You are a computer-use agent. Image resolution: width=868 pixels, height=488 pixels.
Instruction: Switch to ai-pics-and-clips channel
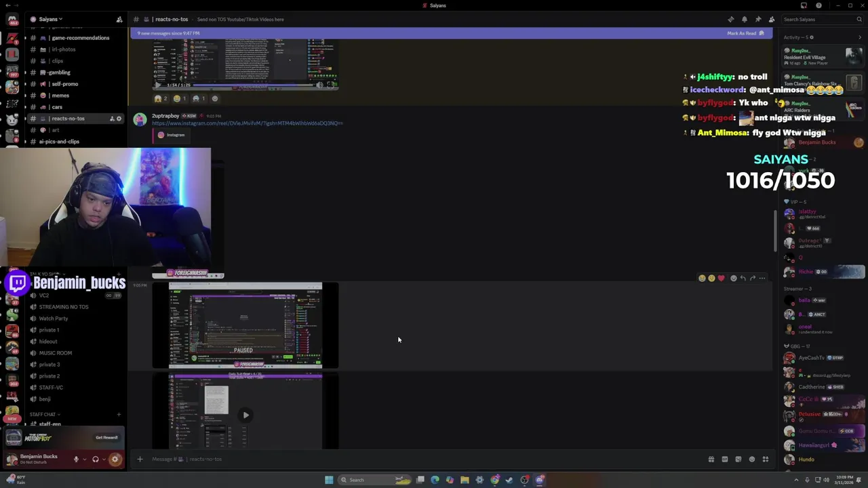(x=75, y=142)
